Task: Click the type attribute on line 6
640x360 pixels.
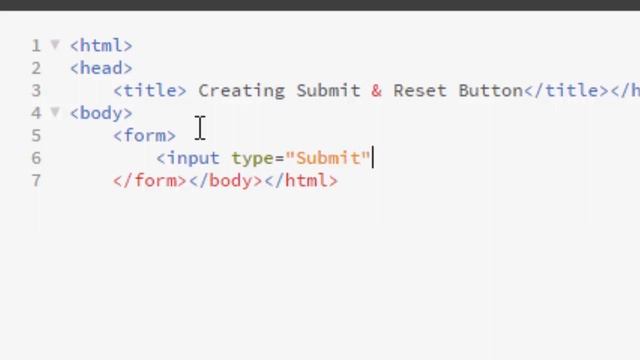Action: [x=253, y=158]
